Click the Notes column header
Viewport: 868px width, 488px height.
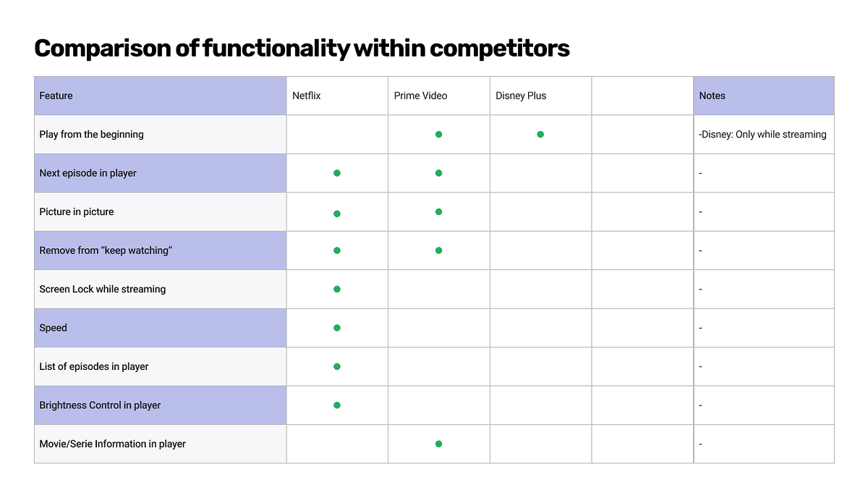(x=764, y=96)
